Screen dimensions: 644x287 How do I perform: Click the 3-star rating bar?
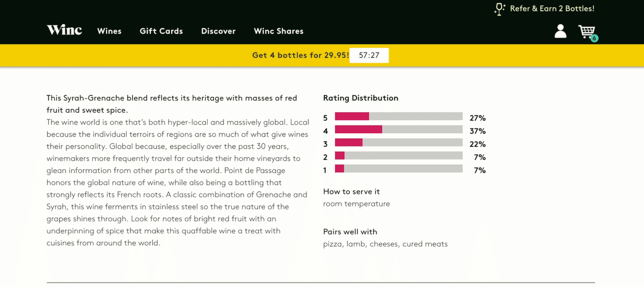(399, 143)
